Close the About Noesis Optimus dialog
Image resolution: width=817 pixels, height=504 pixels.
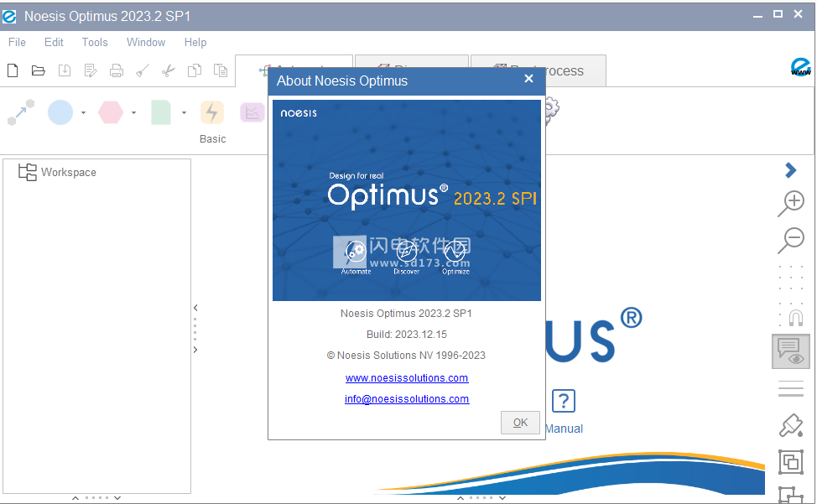point(528,79)
